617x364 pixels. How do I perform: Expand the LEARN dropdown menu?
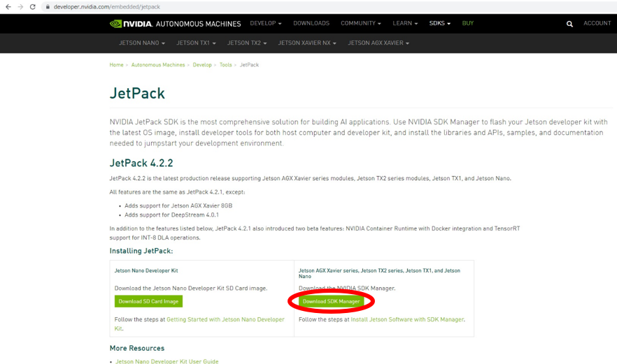pyautogui.click(x=405, y=23)
